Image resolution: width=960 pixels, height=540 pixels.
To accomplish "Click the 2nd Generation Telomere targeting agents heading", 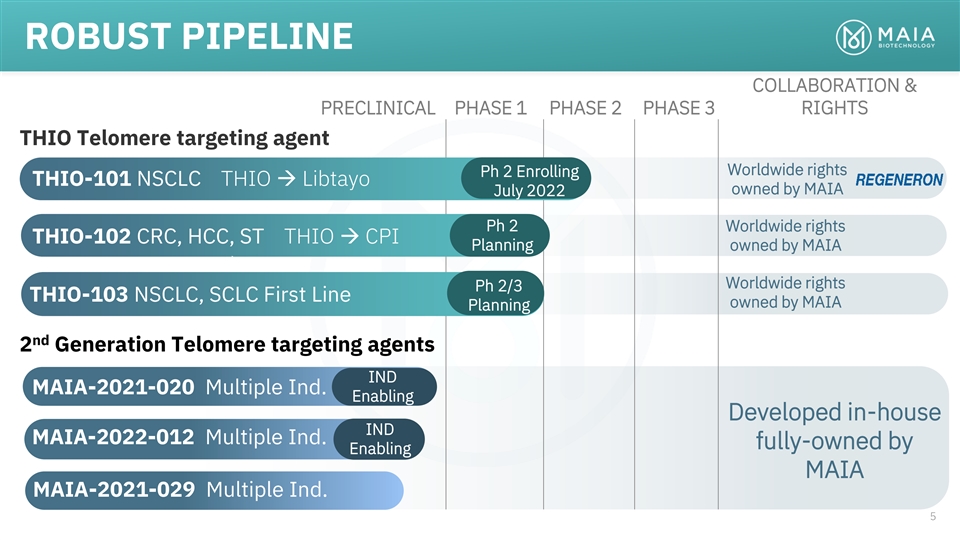I will (x=227, y=345).
